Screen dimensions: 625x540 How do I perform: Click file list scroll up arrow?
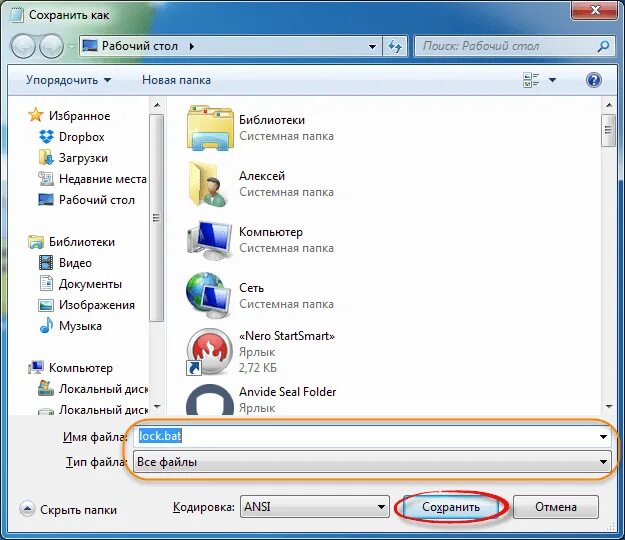pyautogui.click(x=609, y=105)
